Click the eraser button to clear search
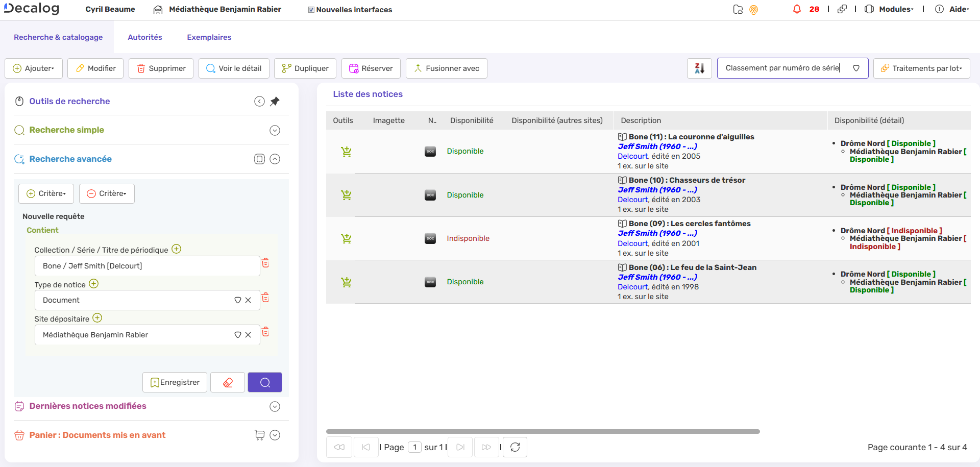 click(x=228, y=382)
